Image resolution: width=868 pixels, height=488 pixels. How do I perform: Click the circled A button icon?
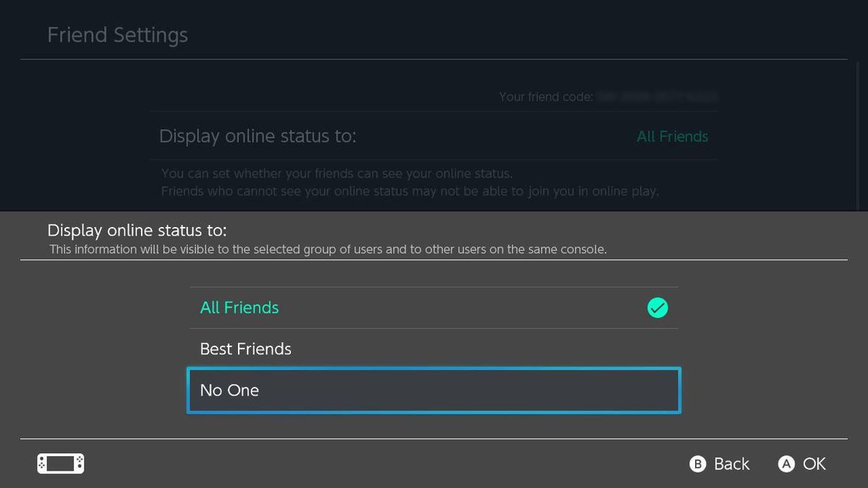(786, 464)
